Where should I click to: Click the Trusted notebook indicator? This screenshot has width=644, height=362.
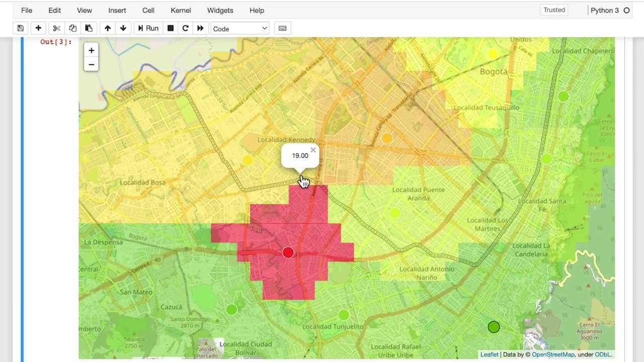click(554, 10)
